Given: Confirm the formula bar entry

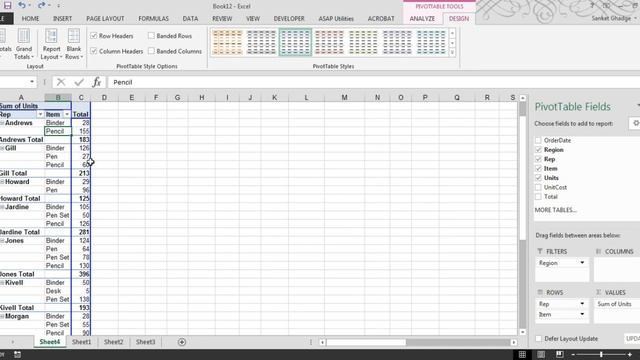Looking at the screenshot, I should click(79, 82).
